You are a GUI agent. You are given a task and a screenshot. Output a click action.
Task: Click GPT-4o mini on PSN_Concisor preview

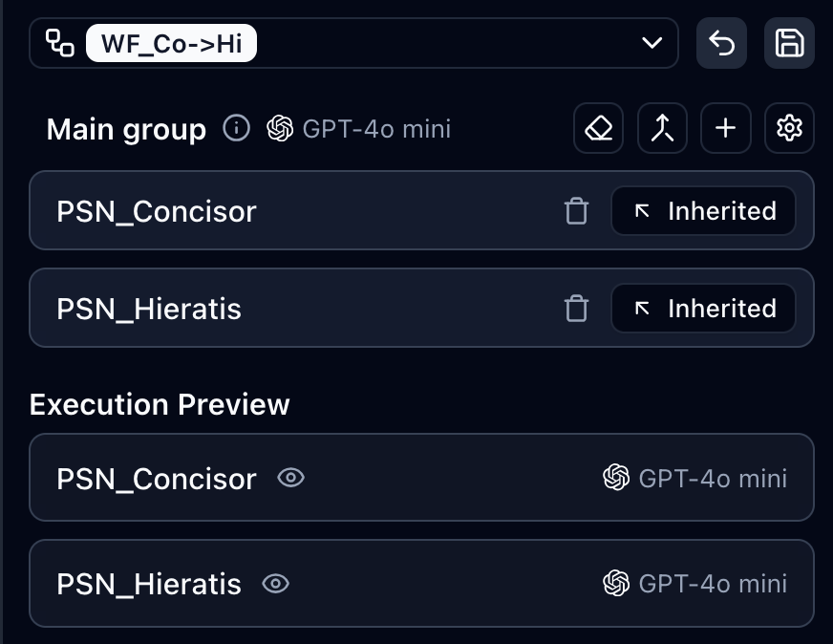[x=695, y=478]
